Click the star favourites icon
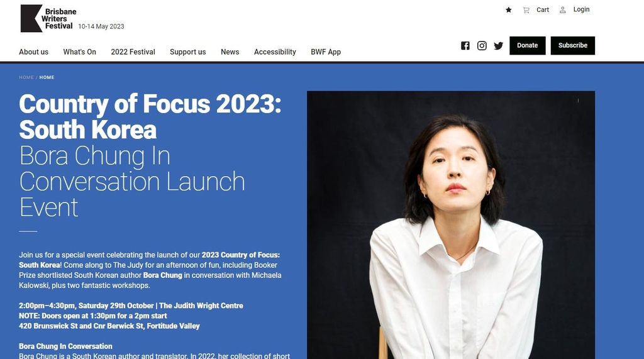This screenshot has width=644, height=359. (x=508, y=10)
